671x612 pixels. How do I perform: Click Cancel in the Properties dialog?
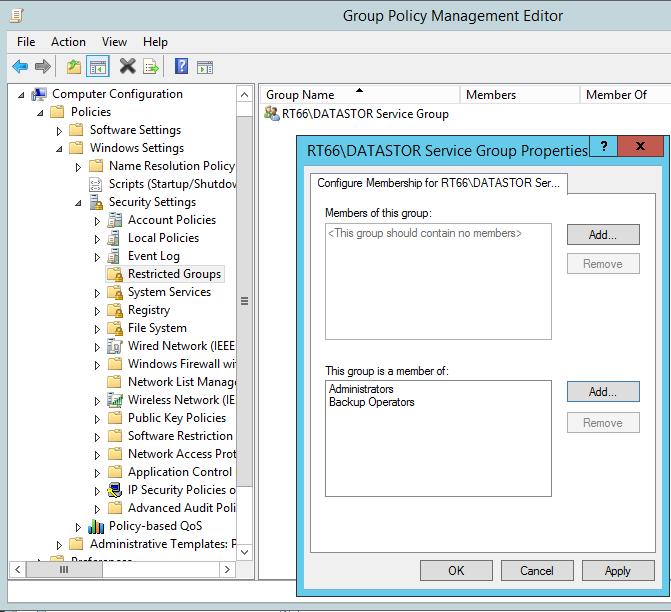click(537, 570)
